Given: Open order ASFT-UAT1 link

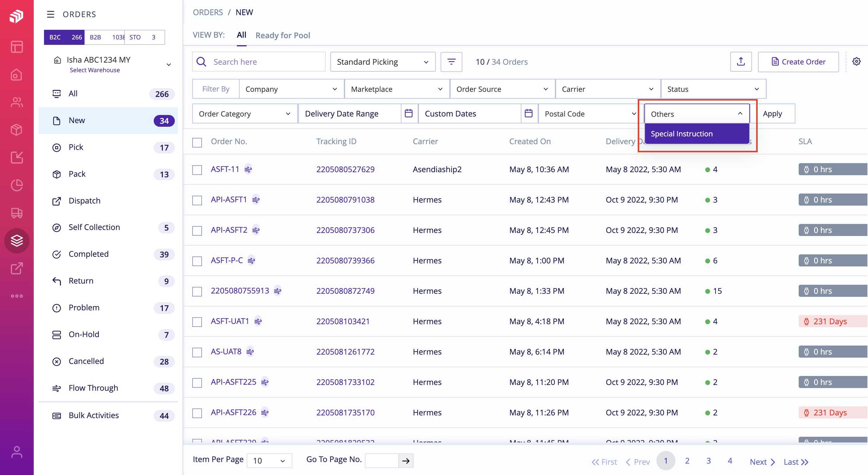Looking at the screenshot, I should point(230,321).
